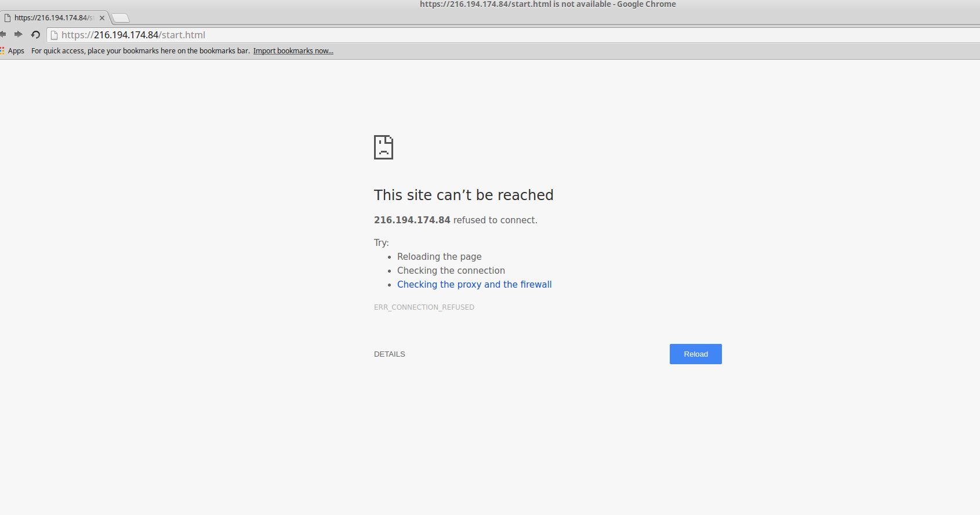
Task: Open page info icon in address bar
Action: (55, 35)
